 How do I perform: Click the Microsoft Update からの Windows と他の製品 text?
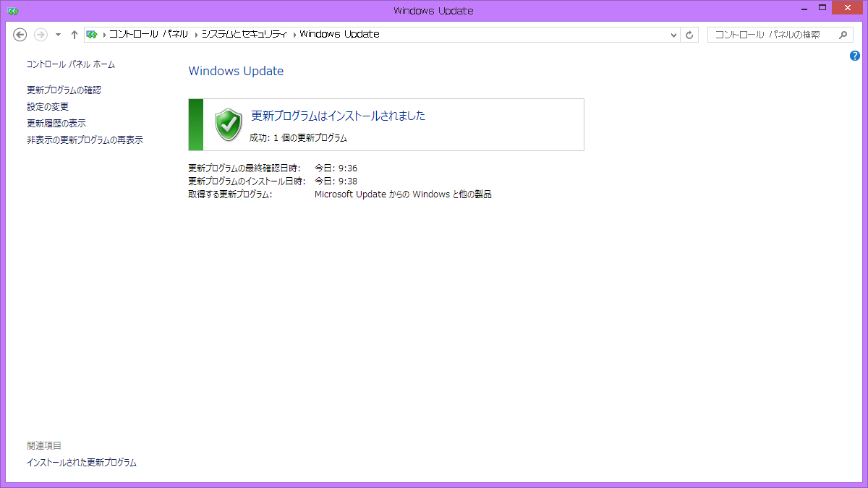click(403, 194)
